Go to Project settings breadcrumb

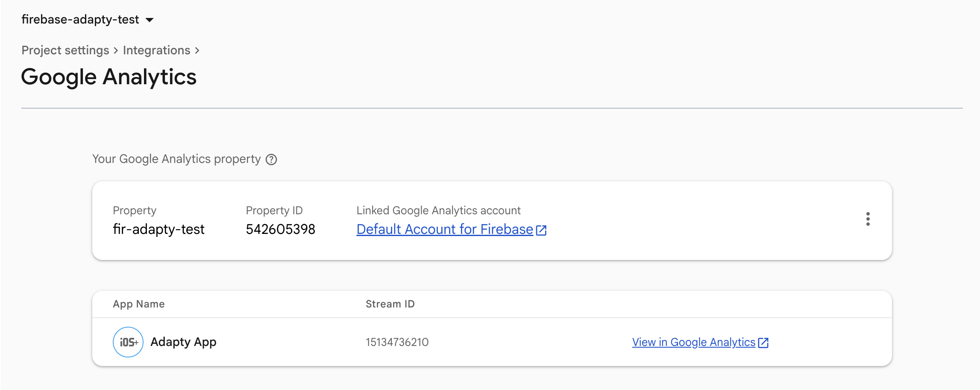[65, 50]
